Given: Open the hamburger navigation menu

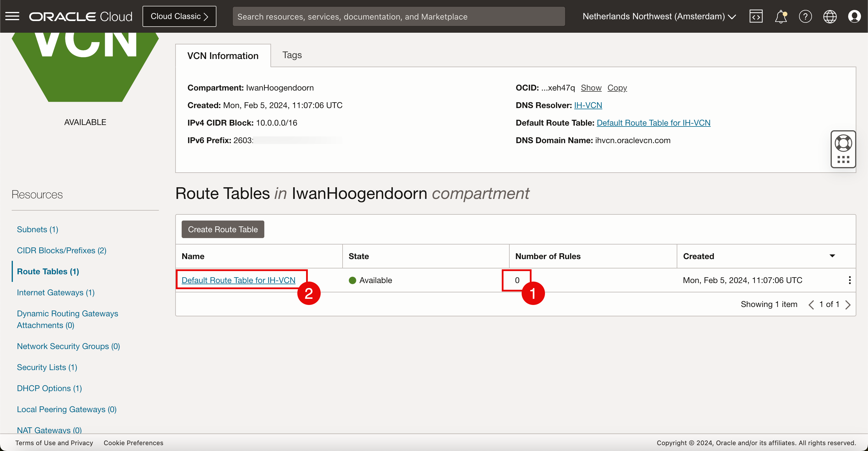Looking at the screenshot, I should point(13,16).
